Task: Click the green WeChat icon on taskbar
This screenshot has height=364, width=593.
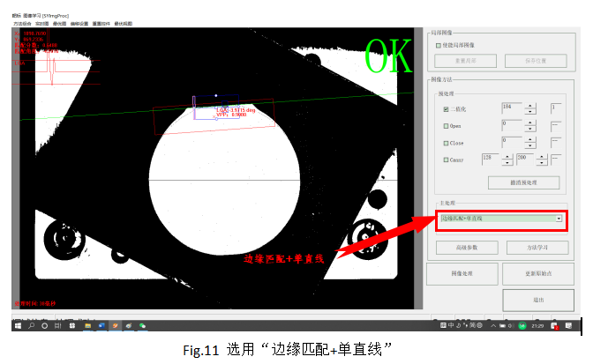Action: [x=141, y=325]
